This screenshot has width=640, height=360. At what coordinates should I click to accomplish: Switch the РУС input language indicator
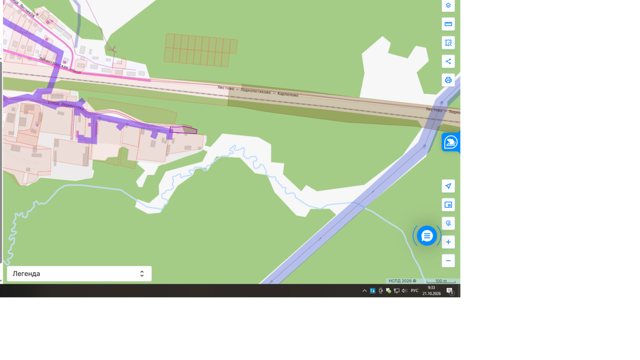[x=414, y=291]
